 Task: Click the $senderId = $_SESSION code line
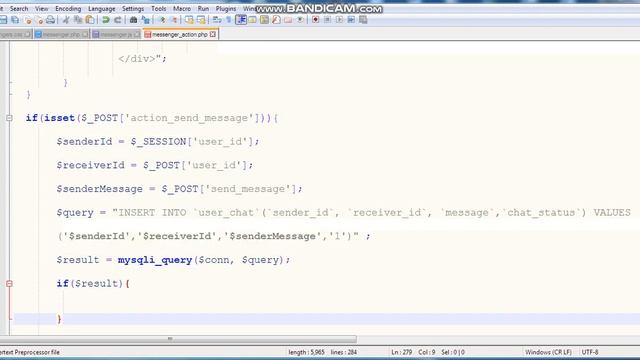(x=158, y=142)
